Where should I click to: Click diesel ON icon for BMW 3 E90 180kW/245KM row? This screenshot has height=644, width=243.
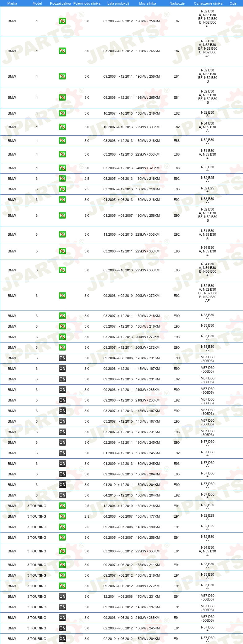[x=62, y=442]
